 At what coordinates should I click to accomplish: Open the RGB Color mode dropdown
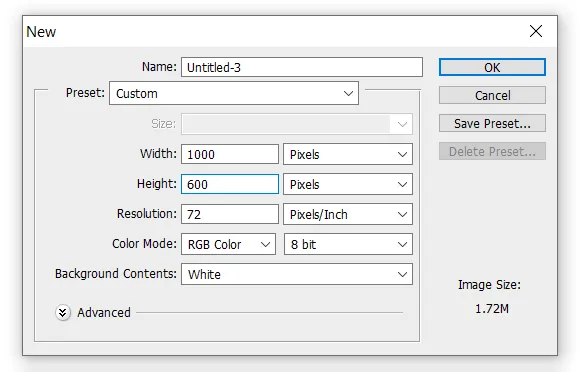(x=228, y=244)
